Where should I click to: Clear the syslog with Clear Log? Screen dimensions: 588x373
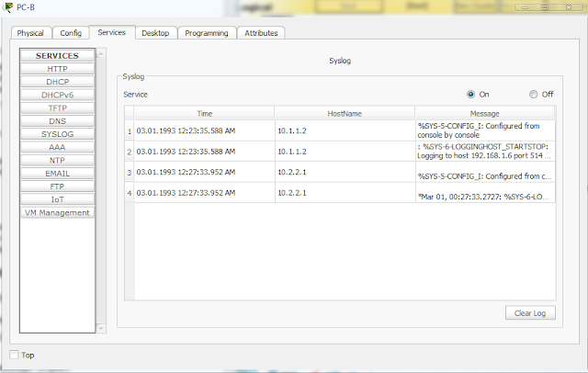[530, 313]
